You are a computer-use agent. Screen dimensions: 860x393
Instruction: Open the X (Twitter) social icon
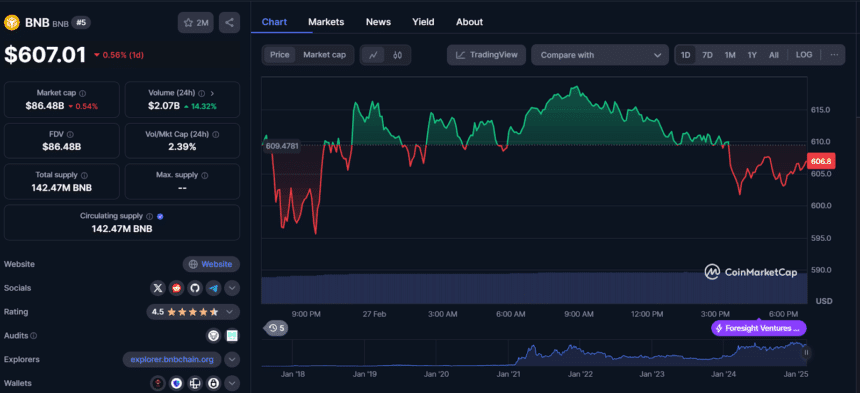[158, 288]
